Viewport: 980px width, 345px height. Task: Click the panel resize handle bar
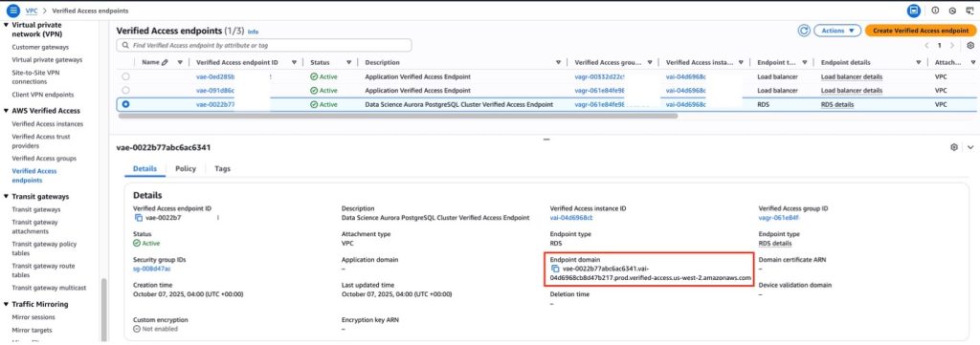pyautogui.click(x=546, y=140)
